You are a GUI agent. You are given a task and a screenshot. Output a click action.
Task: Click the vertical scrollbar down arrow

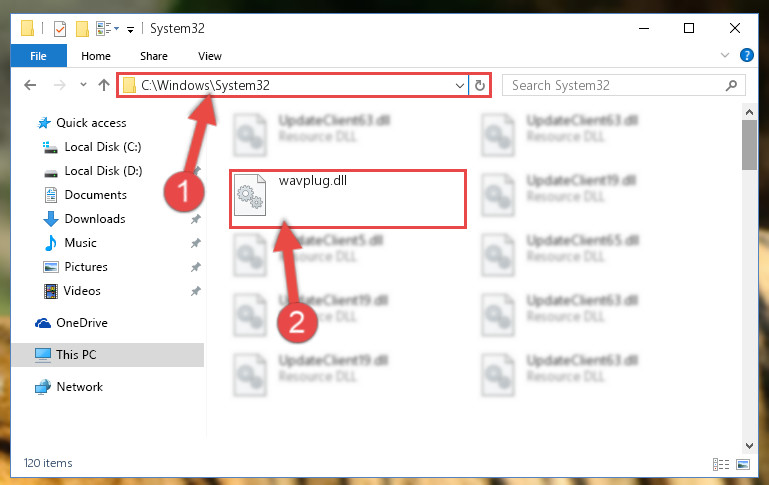pyautogui.click(x=749, y=445)
